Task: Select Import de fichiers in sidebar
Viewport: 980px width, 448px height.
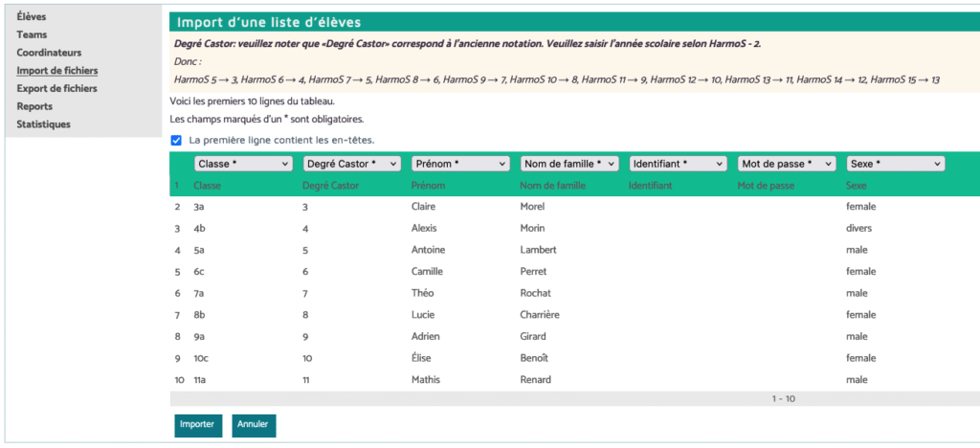Action: (x=56, y=71)
